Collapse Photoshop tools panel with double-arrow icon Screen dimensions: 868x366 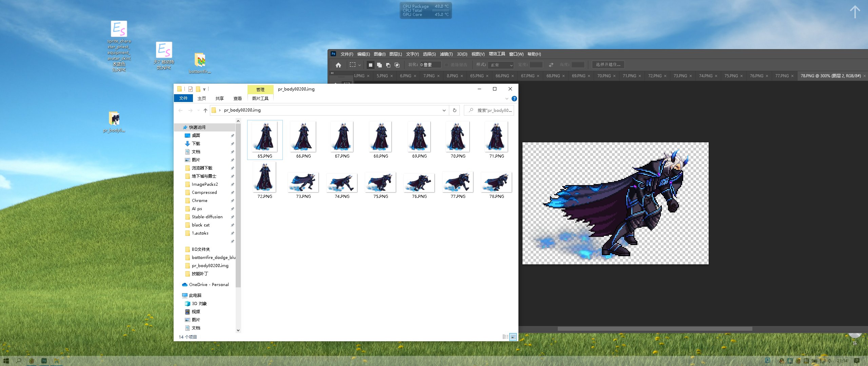coord(332,73)
